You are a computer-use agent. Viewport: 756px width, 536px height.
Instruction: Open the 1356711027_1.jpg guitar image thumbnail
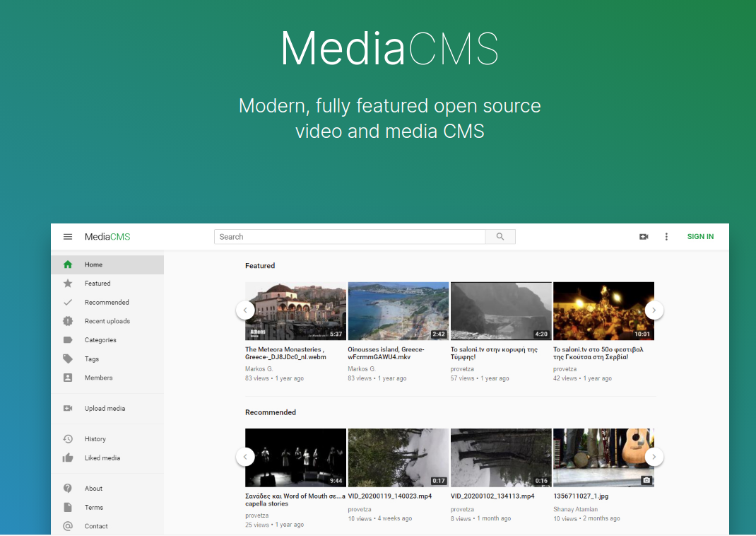[x=603, y=458]
